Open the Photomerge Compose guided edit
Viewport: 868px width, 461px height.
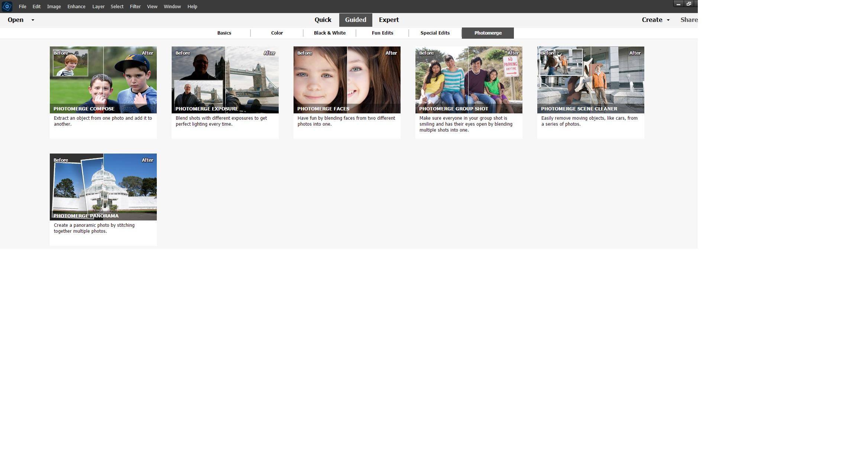103,80
